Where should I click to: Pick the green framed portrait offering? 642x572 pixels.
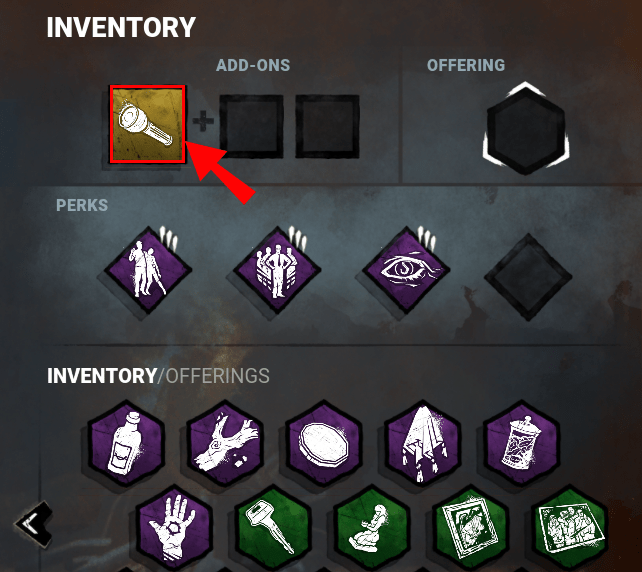point(471,528)
